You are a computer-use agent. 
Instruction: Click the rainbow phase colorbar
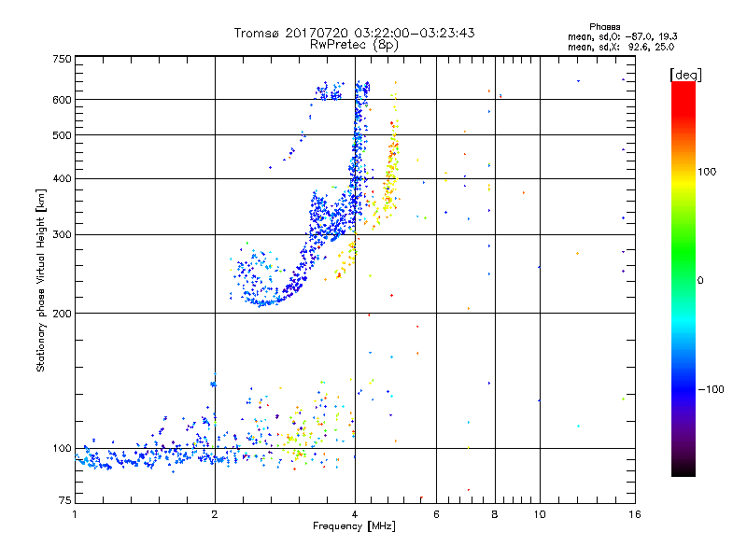point(684,279)
